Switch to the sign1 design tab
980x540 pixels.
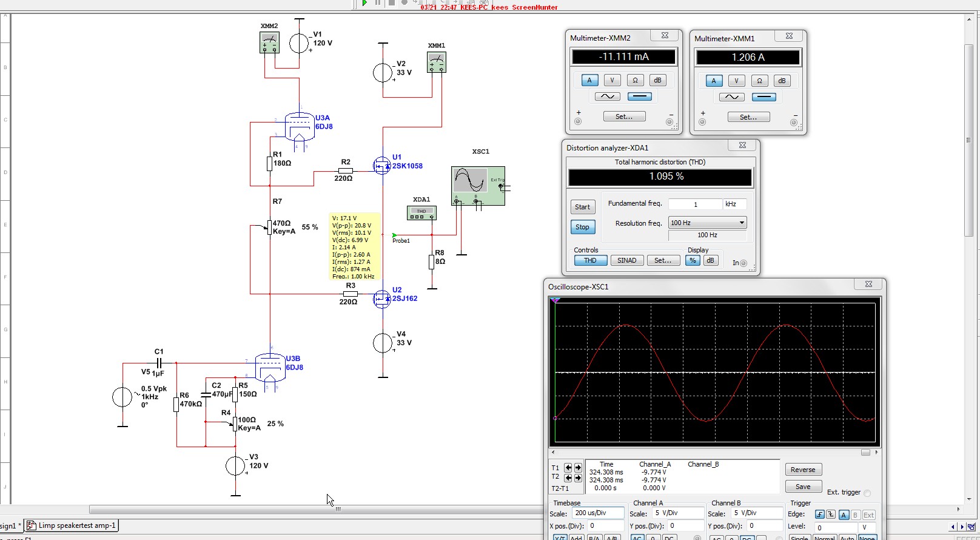[x=11, y=525]
